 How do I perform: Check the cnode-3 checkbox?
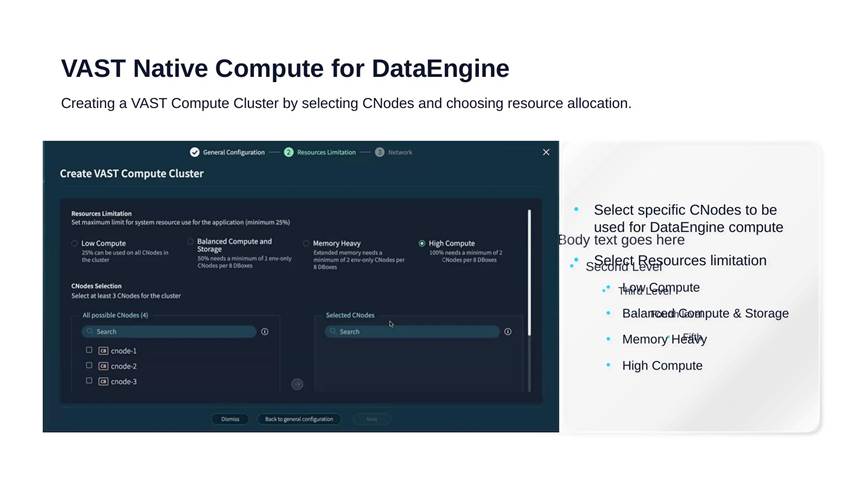pyautogui.click(x=89, y=381)
